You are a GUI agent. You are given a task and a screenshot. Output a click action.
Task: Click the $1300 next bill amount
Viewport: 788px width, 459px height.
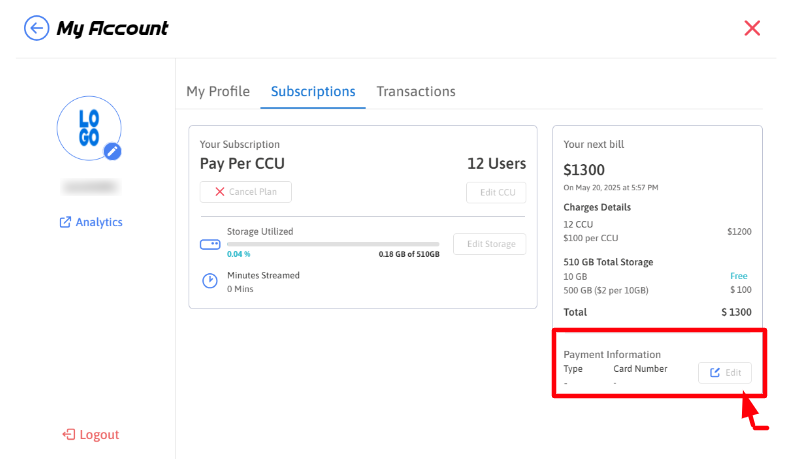pos(584,170)
